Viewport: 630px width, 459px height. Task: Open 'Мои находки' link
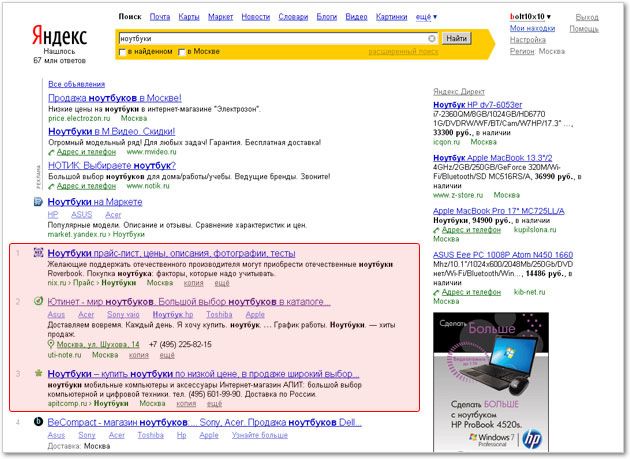532,28
